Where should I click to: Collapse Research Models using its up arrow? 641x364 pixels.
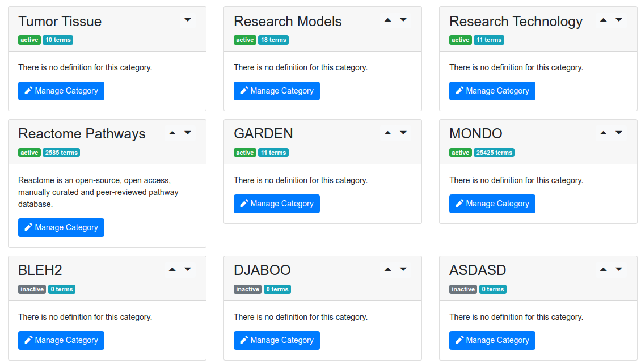coord(387,20)
